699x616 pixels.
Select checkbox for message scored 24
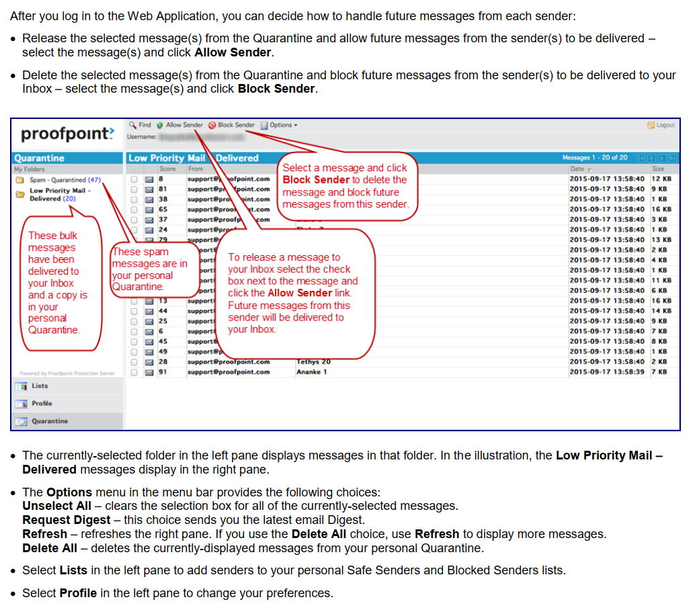coord(134,230)
